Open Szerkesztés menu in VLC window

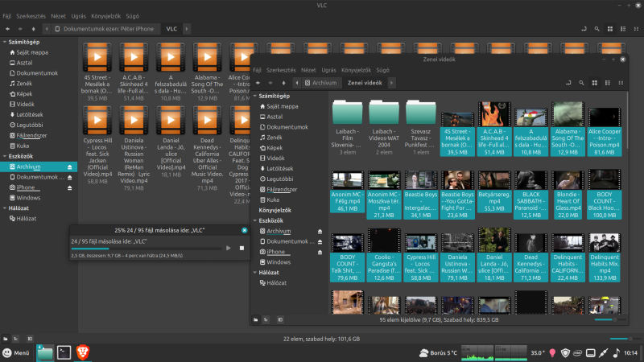(31, 16)
